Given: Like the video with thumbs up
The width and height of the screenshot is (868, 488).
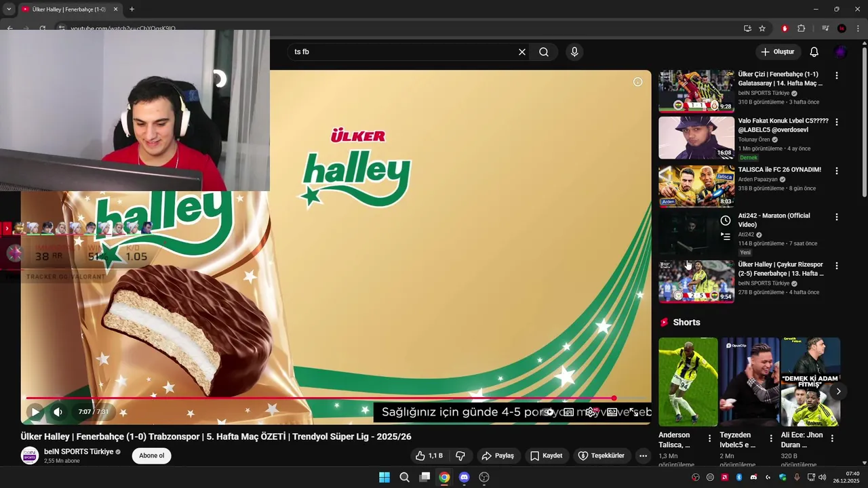Looking at the screenshot, I should 429,456.
